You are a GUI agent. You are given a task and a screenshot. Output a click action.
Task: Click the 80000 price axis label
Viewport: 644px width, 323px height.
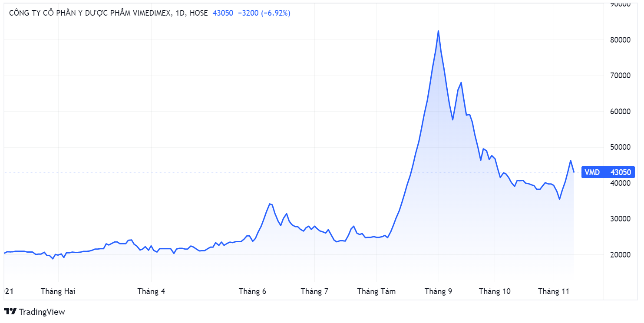tap(621, 40)
